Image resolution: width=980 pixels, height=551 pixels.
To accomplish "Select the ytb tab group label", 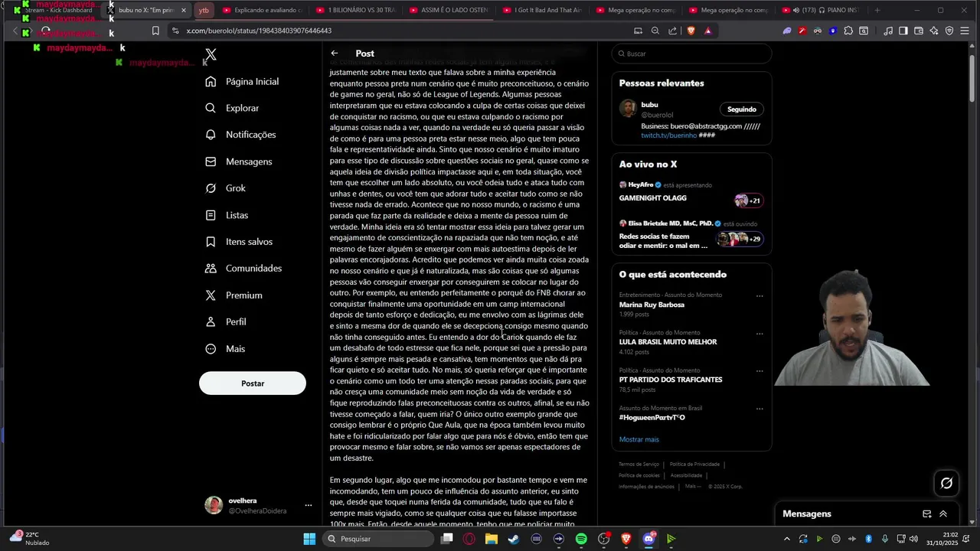I will pos(204,11).
